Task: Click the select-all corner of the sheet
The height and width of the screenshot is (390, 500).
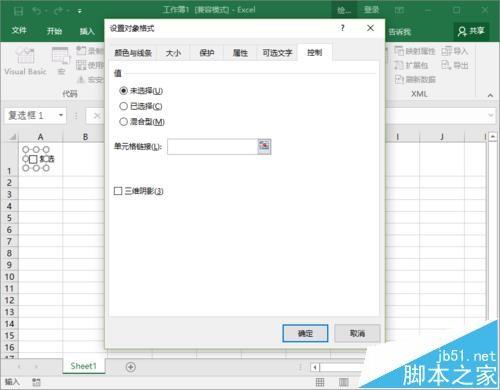Action: [x=12, y=137]
